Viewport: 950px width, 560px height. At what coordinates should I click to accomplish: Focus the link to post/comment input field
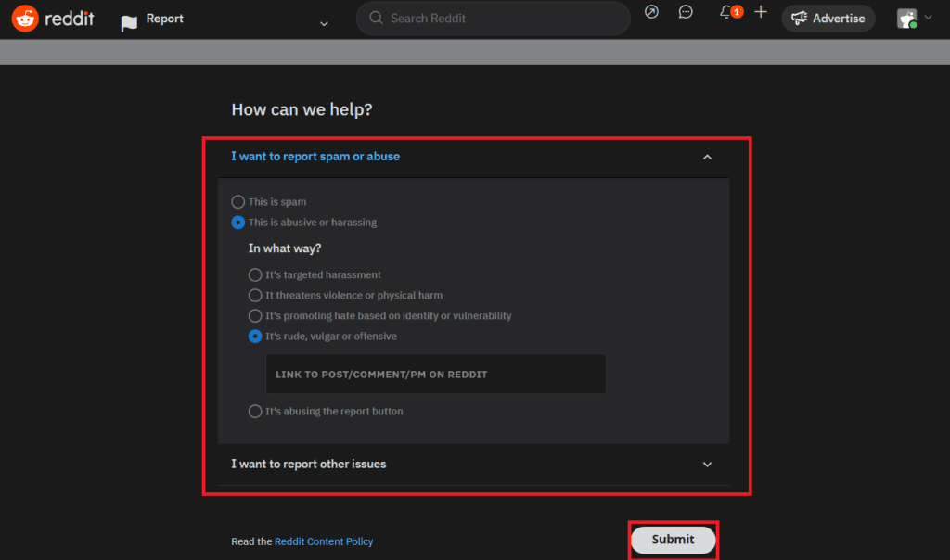point(436,375)
